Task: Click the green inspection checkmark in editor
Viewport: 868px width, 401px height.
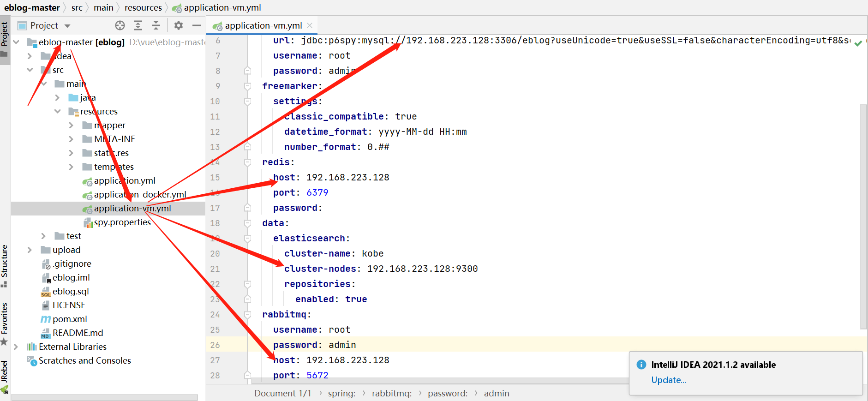Action: (858, 43)
